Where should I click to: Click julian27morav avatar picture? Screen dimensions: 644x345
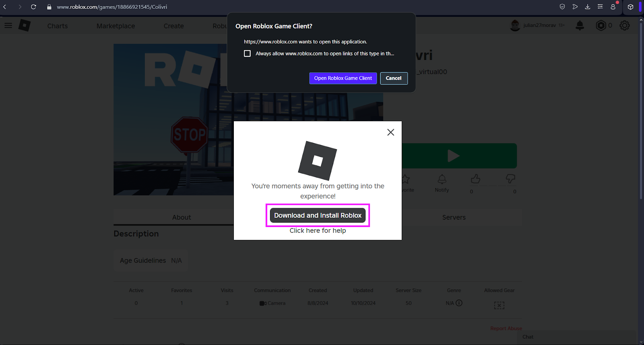515,25
